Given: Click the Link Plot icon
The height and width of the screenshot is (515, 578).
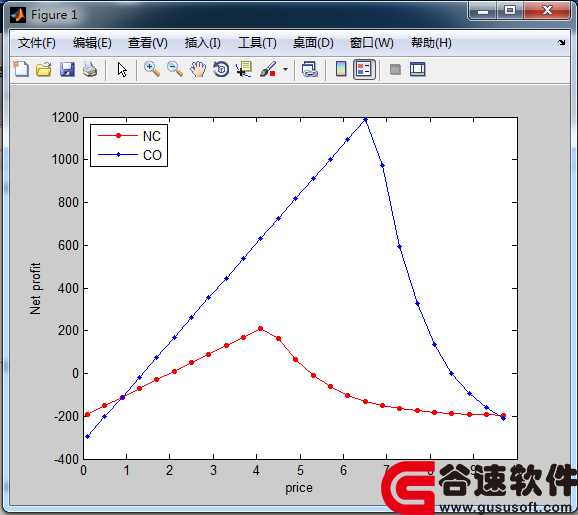Looking at the screenshot, I should tap(309, 69).
